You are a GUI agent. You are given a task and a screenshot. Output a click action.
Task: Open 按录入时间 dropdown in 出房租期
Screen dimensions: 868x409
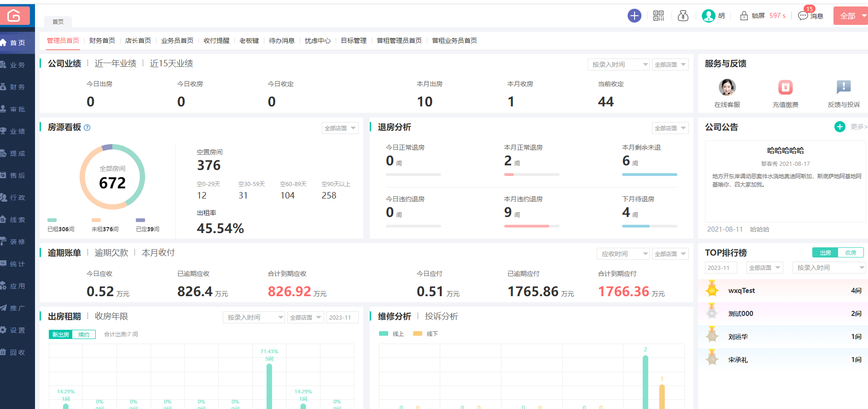pos(254,317)
